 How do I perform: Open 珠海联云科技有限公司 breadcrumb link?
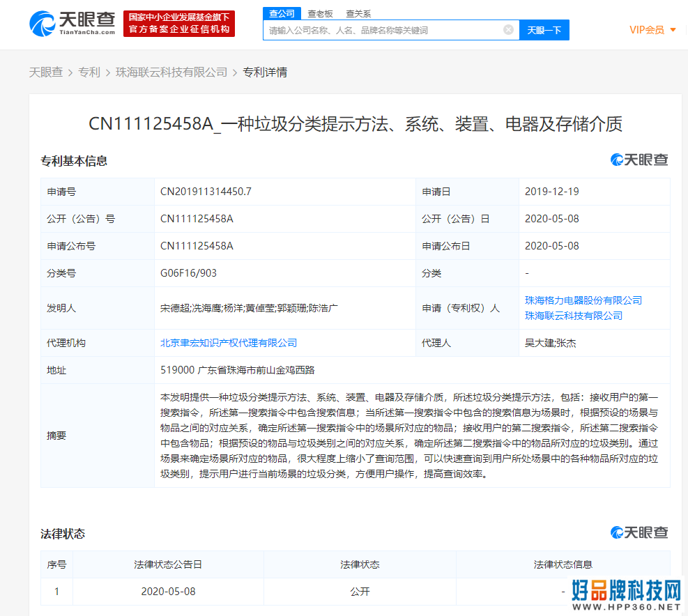(171, 72)
